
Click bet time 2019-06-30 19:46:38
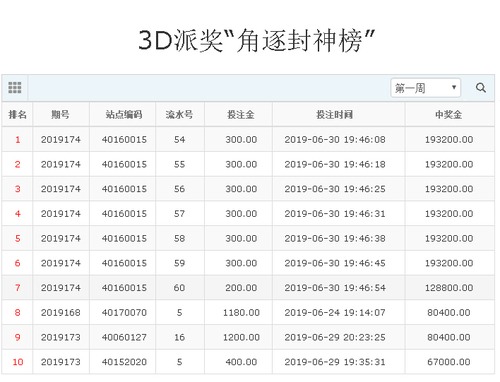click(x=335, y=238)
